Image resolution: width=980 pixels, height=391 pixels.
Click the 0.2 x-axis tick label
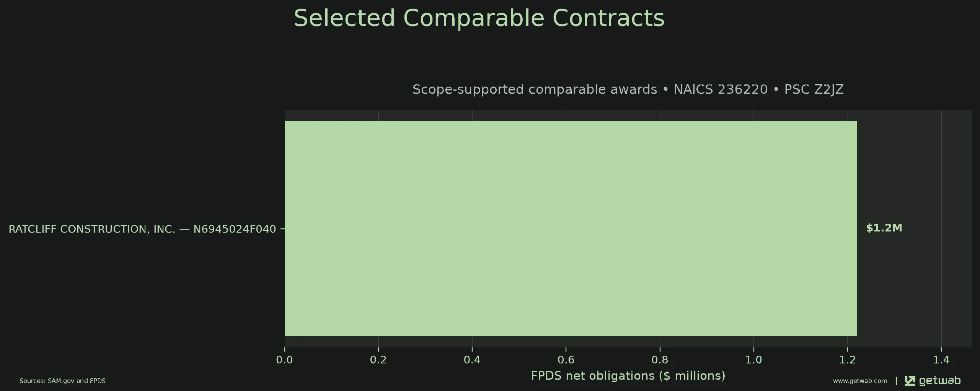[x=378, y=360]
